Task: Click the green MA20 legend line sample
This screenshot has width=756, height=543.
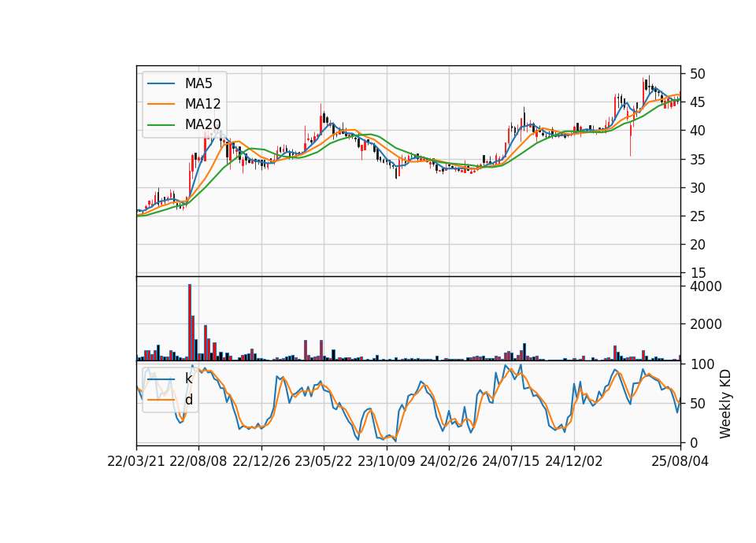Action: [x=161, y=124]
